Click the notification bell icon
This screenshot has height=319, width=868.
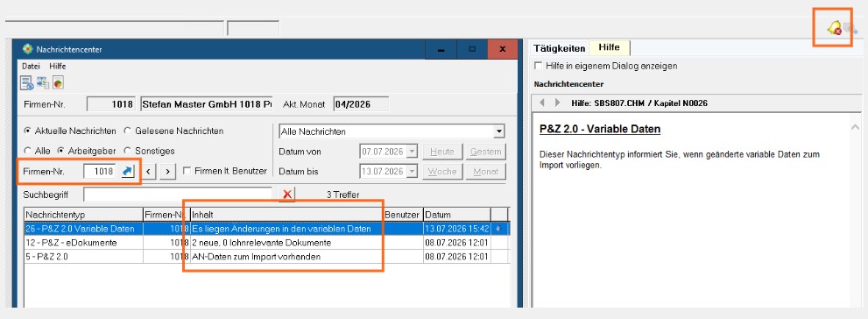(x=834, y=28)
